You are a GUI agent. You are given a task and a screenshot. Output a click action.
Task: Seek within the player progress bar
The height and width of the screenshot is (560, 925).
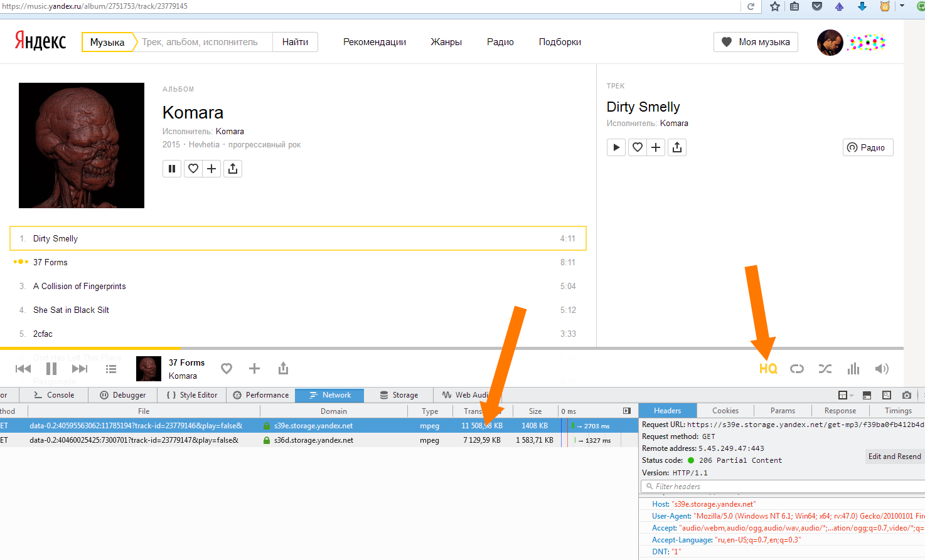[x=452, y=348]
